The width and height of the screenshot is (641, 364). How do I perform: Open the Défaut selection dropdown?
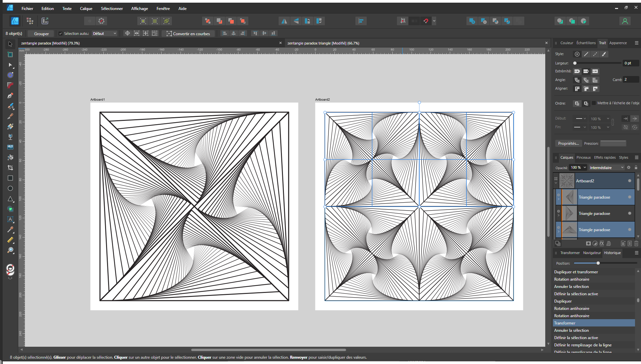point(104,34)
